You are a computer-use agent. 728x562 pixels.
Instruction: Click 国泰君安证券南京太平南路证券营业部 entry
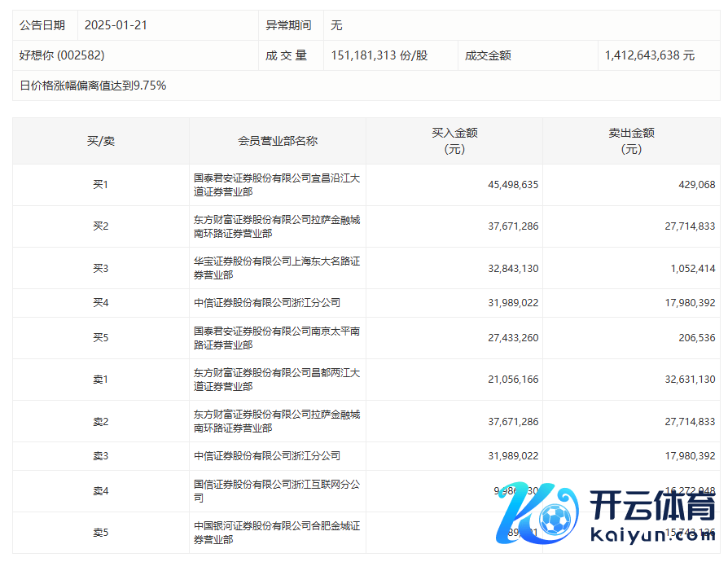277,338
